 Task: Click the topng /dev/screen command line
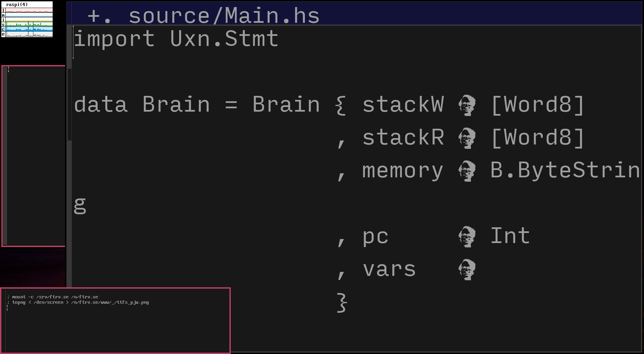(78, 302)
